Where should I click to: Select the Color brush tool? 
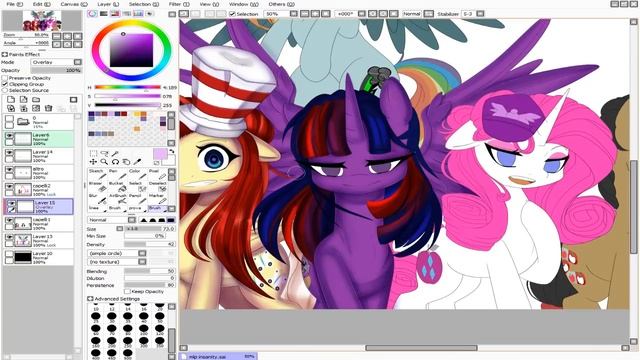[x=137, y=174]
